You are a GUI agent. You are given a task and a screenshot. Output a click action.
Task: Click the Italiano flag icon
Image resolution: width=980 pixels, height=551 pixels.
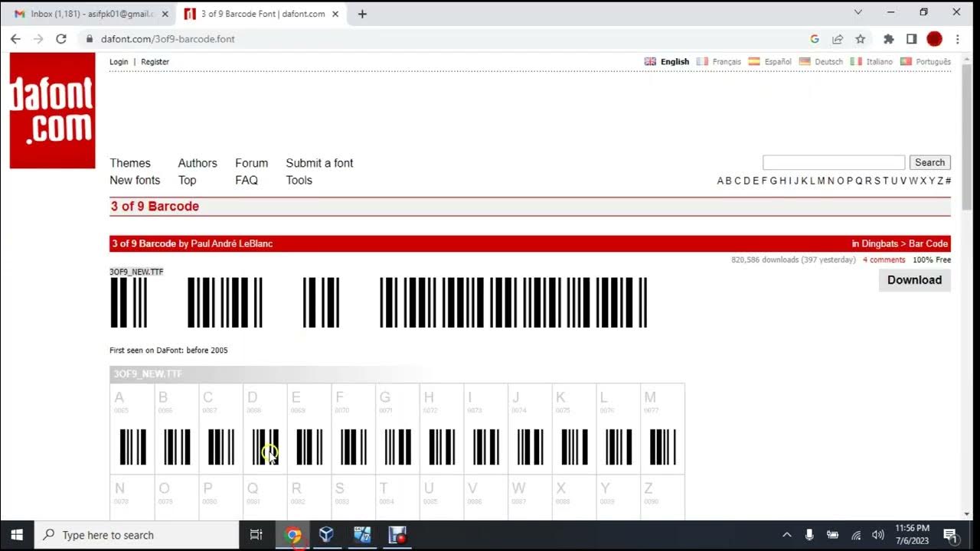(x=856, y=61)
